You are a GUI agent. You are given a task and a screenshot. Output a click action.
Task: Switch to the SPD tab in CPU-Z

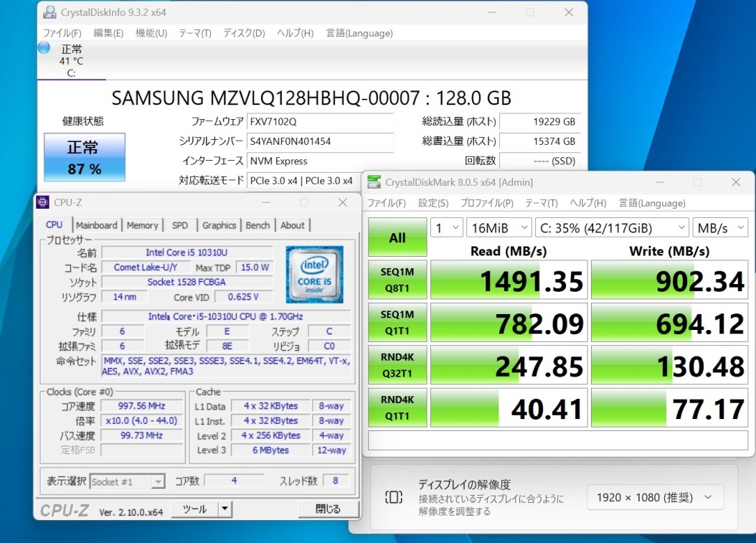coord(180,225)
